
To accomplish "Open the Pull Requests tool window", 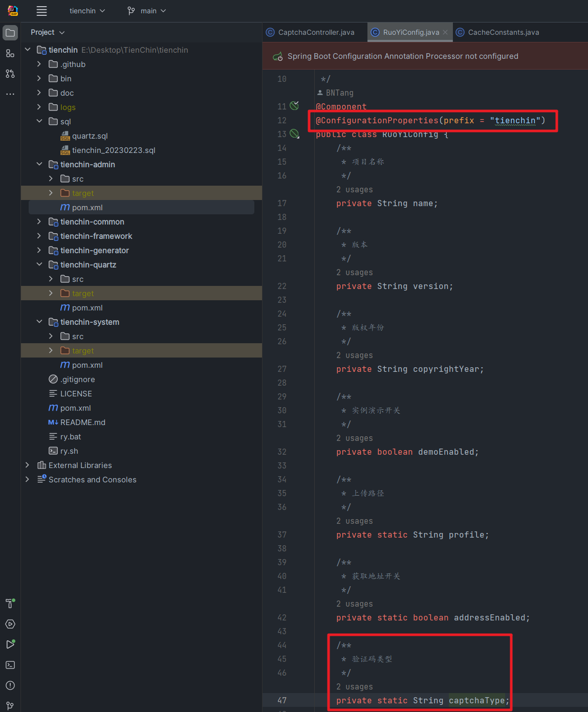I will tap(10, 74).
